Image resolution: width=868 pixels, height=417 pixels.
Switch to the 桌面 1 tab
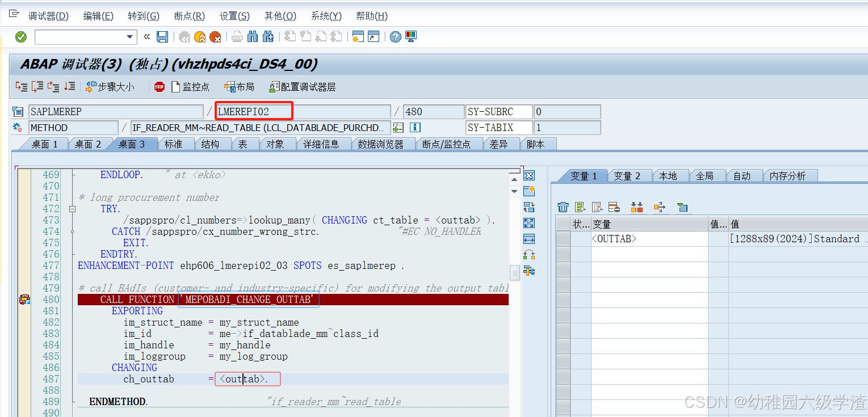[x=44, y=144]
